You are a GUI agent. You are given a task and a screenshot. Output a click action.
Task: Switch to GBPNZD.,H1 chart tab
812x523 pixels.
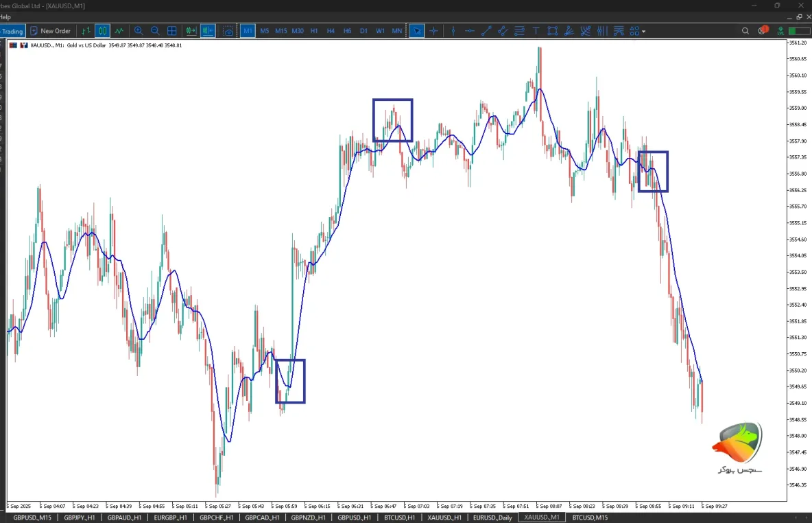click(308, 518)
